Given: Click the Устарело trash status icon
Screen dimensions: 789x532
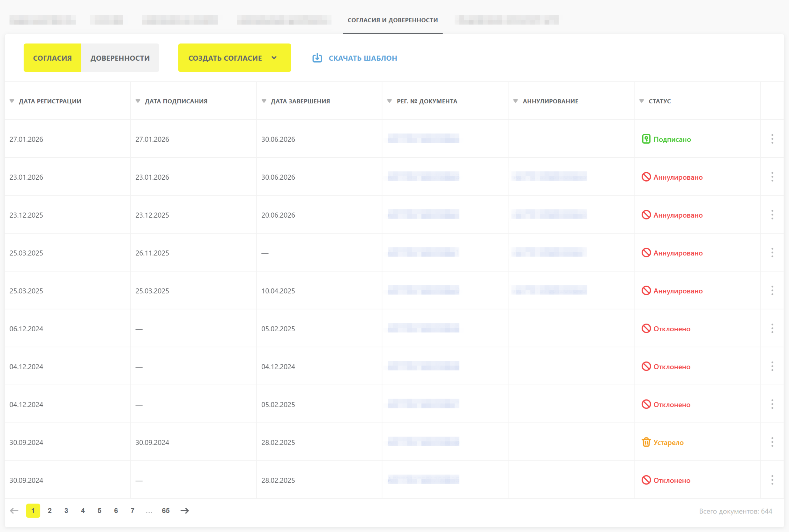Looking at the screenshot, I should [646, 442].
